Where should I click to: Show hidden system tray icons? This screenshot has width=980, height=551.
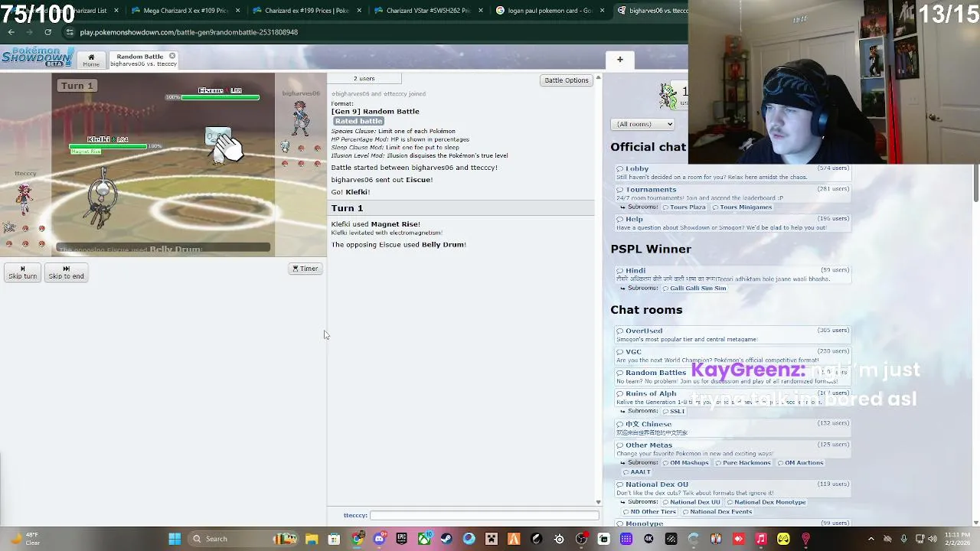[871, 539]
